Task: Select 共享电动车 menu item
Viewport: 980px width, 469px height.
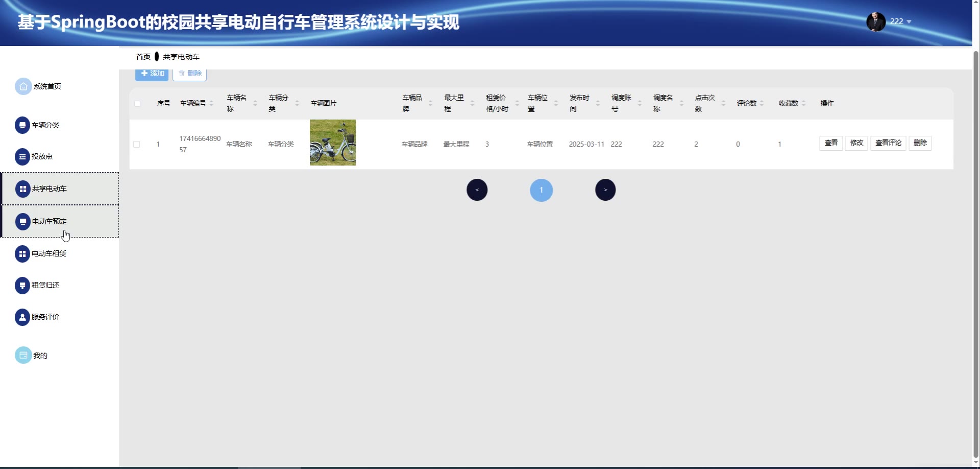Action: [x=60, y=189]
